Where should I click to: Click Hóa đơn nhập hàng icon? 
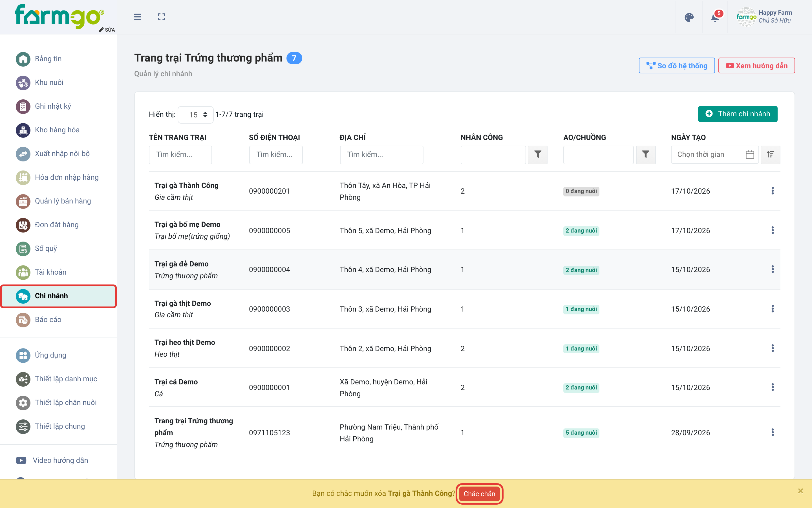click(23, 178)
